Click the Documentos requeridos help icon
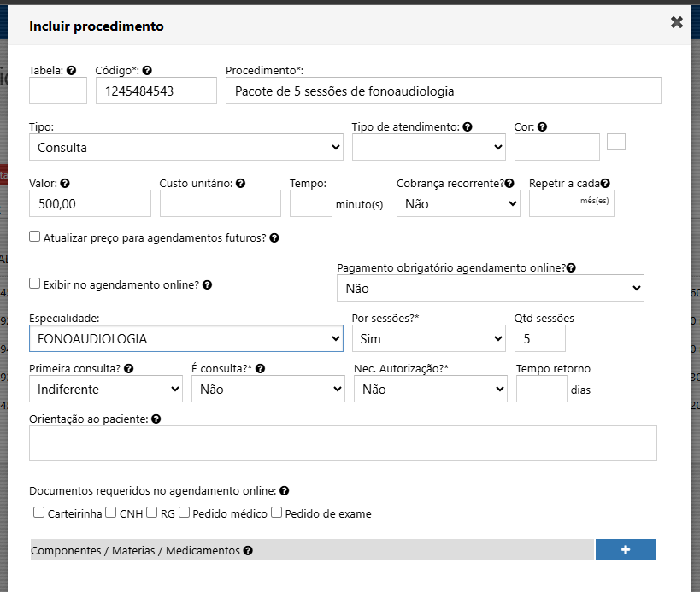700x592 pixels. (x=283, y=490)
